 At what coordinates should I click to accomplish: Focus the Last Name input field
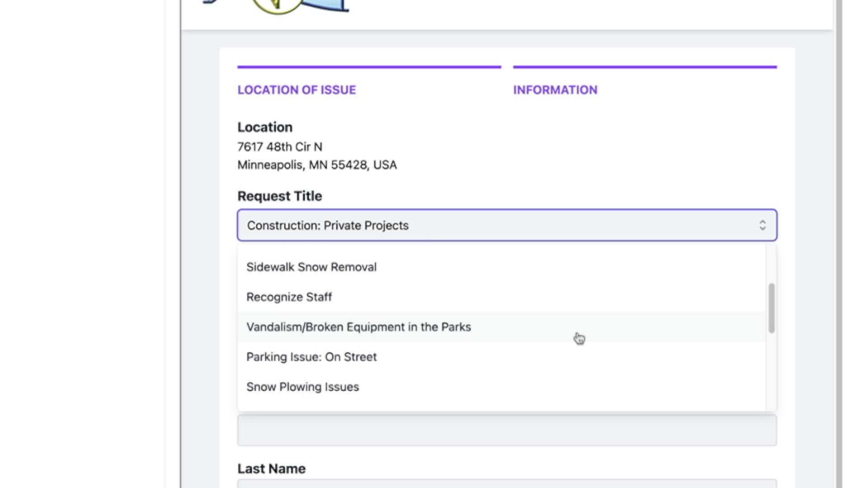coord(506,483)
